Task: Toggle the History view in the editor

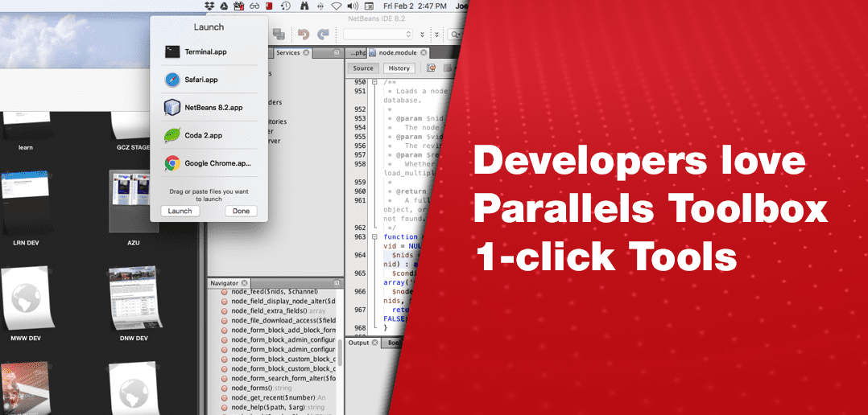Action: coord(399,68)
